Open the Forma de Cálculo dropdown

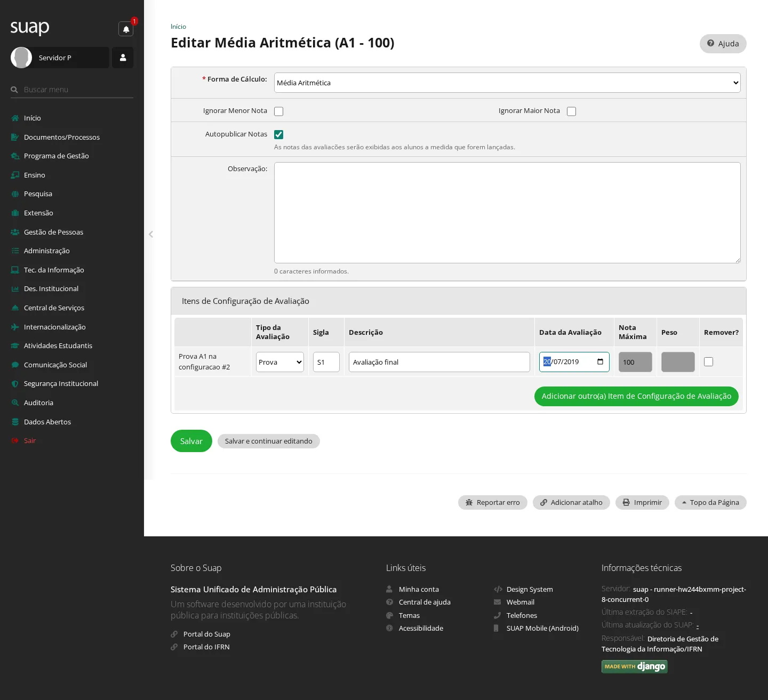pyautogui.click(x=507, y=83)
